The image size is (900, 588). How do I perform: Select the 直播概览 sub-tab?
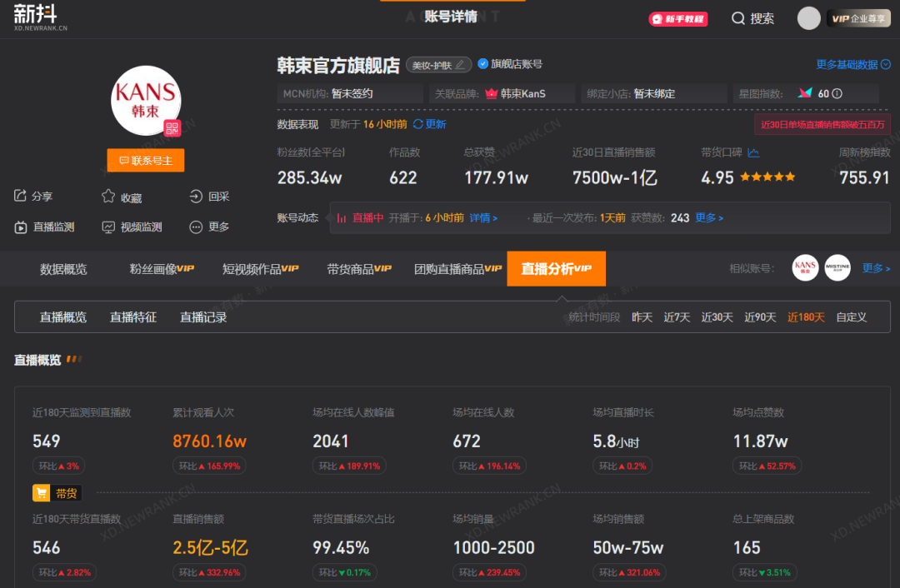[63, 317]
